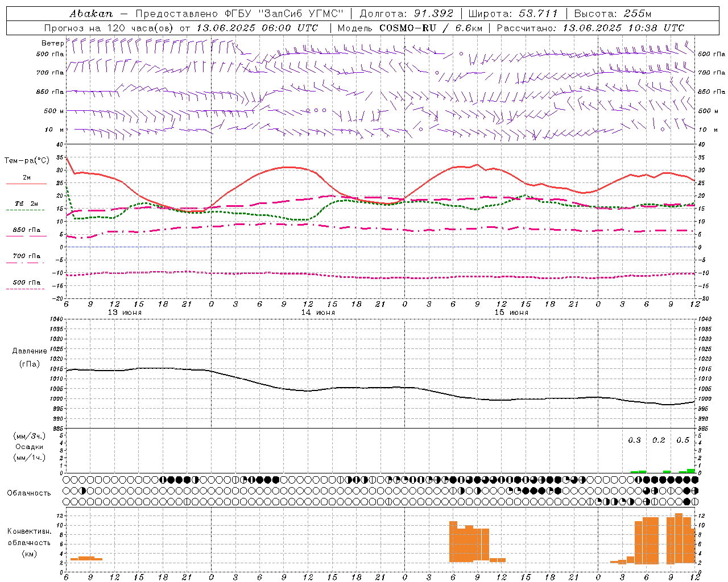Click the 10 м wind level label on the left

pos(55,130)
